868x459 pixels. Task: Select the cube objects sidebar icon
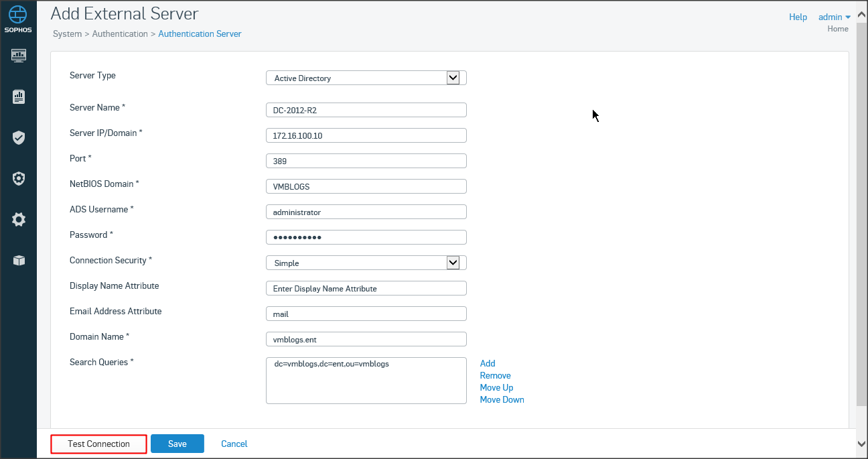pyautogui.click(x=19, y=261)
